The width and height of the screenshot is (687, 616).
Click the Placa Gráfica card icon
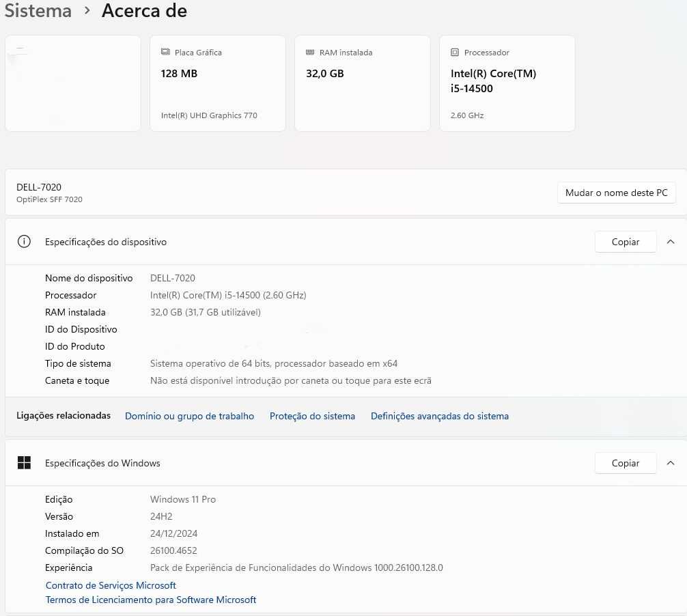[165, 52]
